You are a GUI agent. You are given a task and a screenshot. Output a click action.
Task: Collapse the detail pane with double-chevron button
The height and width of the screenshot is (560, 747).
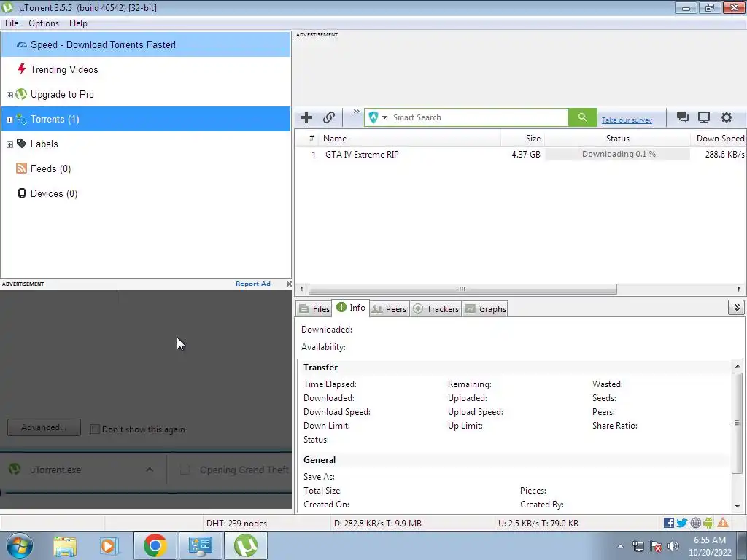coord(736,308)
